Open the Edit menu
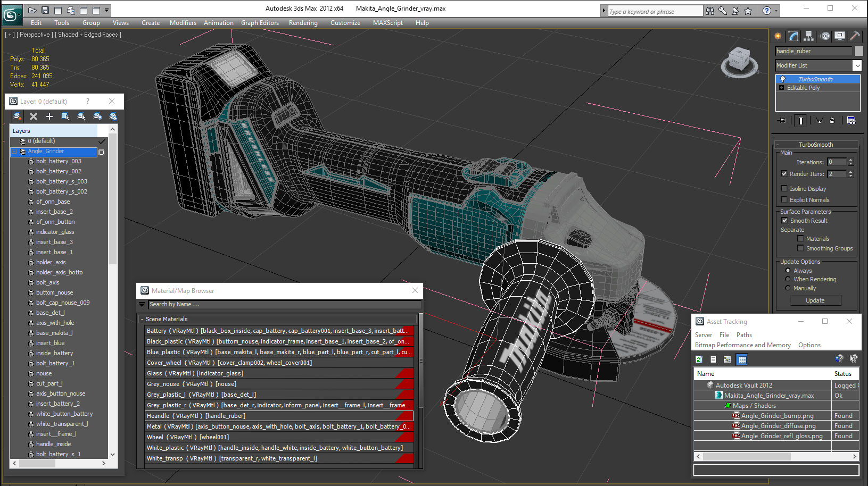The width and height of the screenshot is (868, 486). point(36,23)
